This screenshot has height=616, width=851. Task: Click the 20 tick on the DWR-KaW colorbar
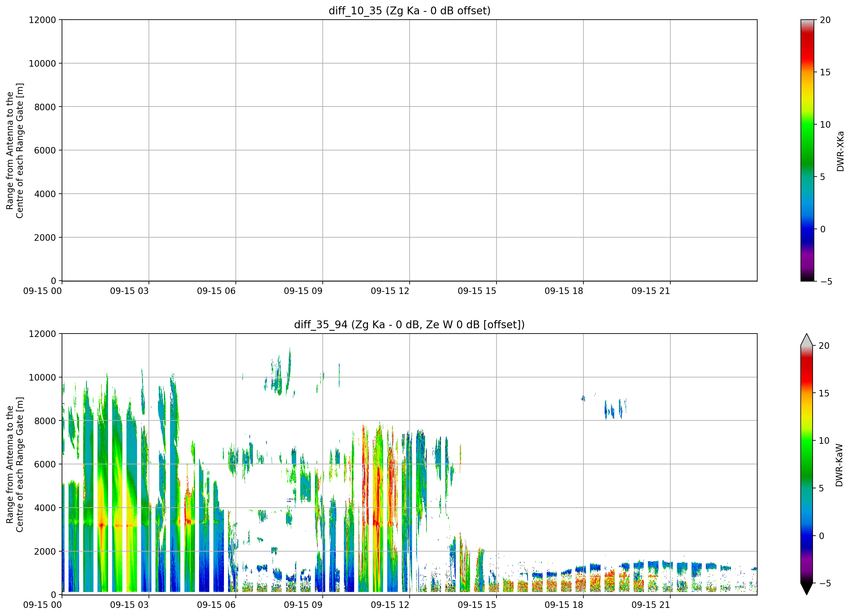(x=824, y=345)
